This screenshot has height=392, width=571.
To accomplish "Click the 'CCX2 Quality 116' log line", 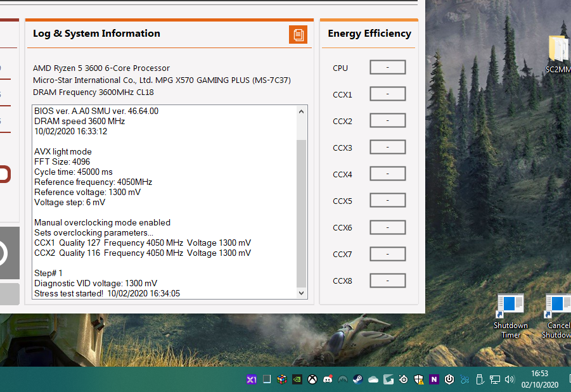I will pyautogui.click(x=143, y=253).
